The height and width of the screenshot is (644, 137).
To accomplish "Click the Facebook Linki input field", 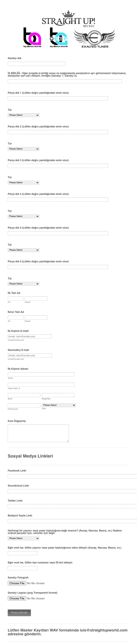I will coord(72,476).
